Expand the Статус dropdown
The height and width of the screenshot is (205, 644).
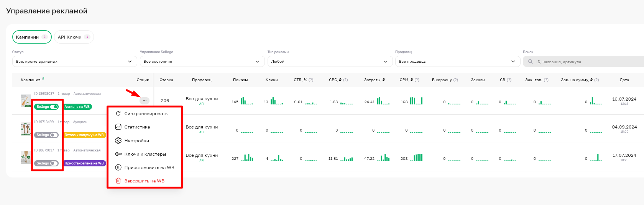coord(74,62)
